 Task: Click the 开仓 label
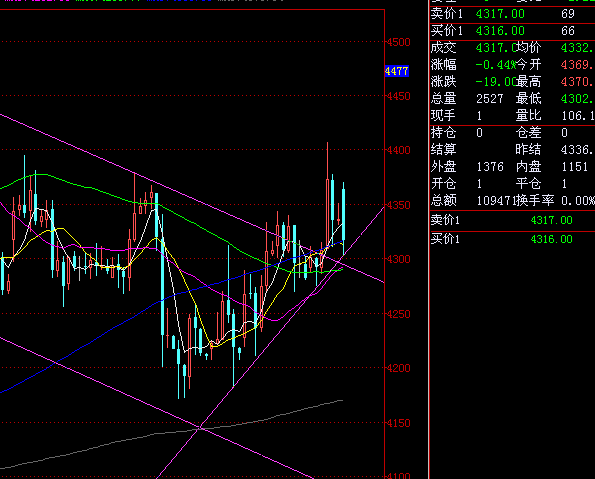point(443,184)
